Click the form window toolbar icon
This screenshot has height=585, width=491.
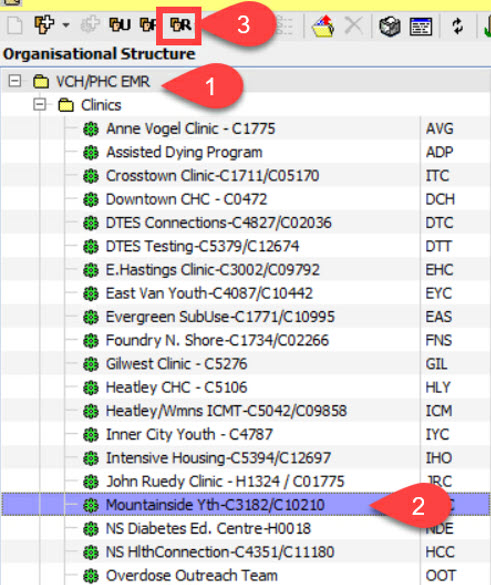coord(421,26)
